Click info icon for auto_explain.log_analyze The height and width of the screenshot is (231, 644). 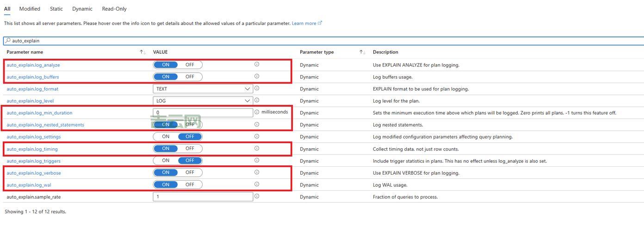tap(257, 64)
